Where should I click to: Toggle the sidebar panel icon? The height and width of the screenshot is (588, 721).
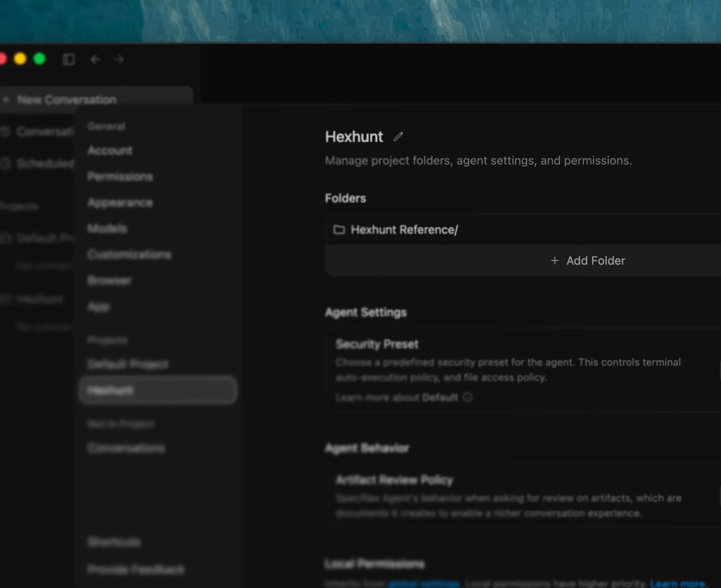(x=69, y=60)
